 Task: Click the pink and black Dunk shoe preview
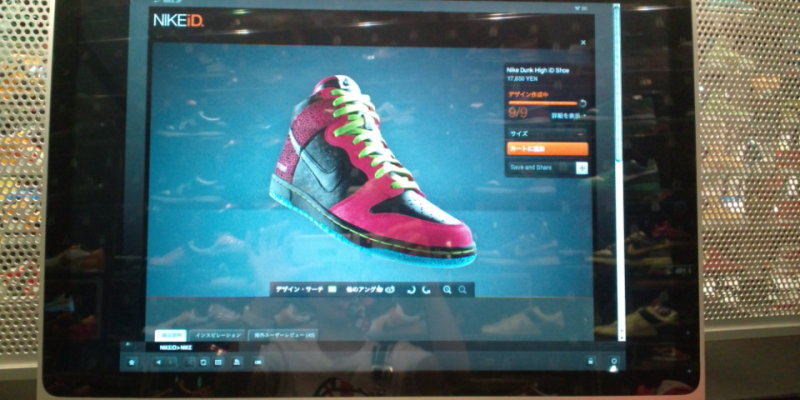pos(372,171)
